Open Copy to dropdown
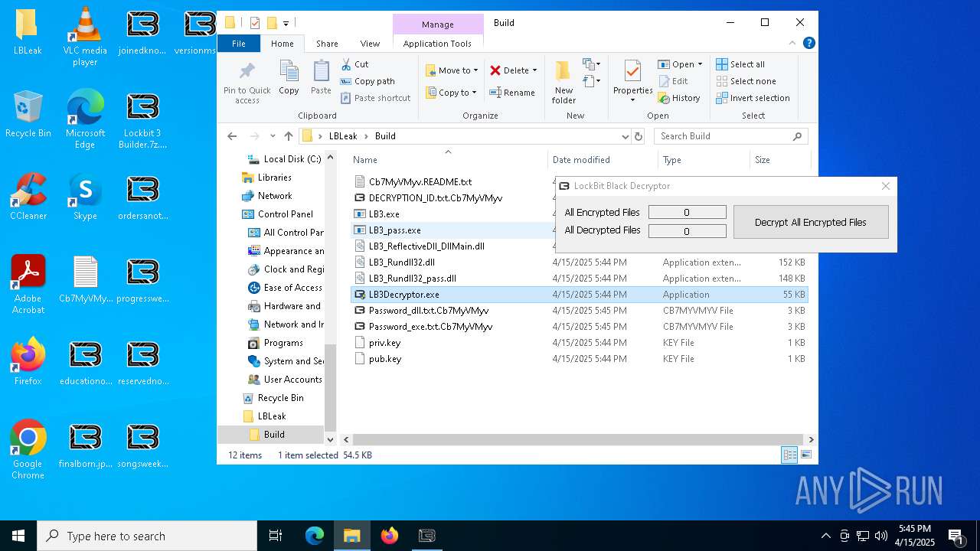Image resolution: width=980 pixels, height=551 pixels. coord(451,93)
